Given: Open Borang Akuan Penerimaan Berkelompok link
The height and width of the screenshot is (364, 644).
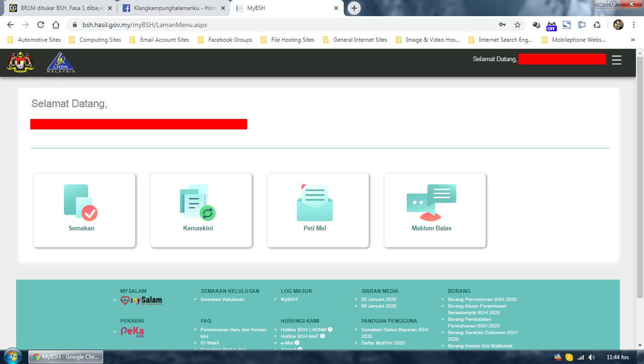Looking at the screenshot, I should point(477,309).
